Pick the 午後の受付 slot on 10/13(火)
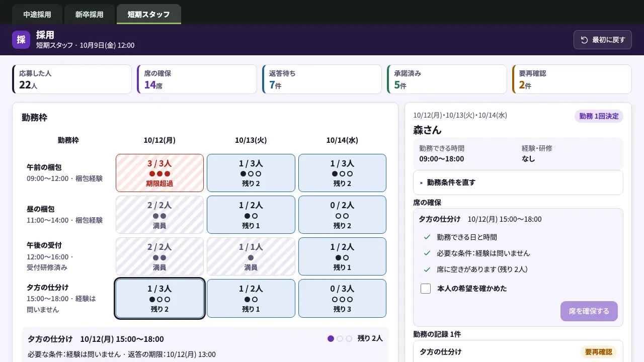 (x=251, y=256)
